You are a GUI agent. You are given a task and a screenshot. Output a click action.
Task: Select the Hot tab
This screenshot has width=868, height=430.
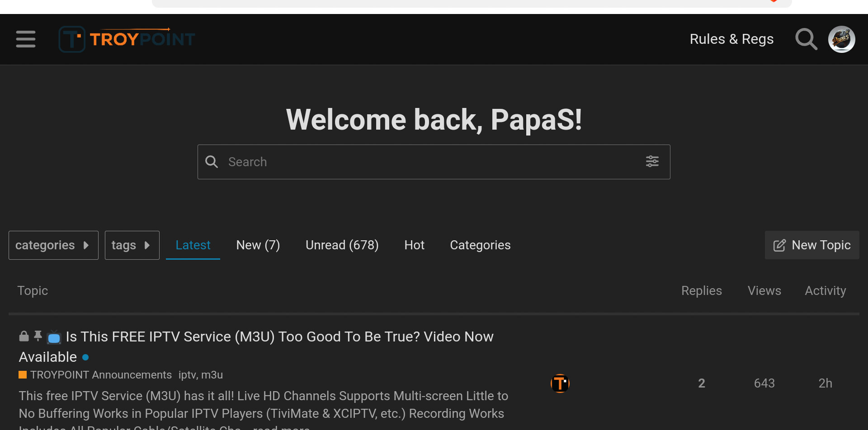coord(415,245)
